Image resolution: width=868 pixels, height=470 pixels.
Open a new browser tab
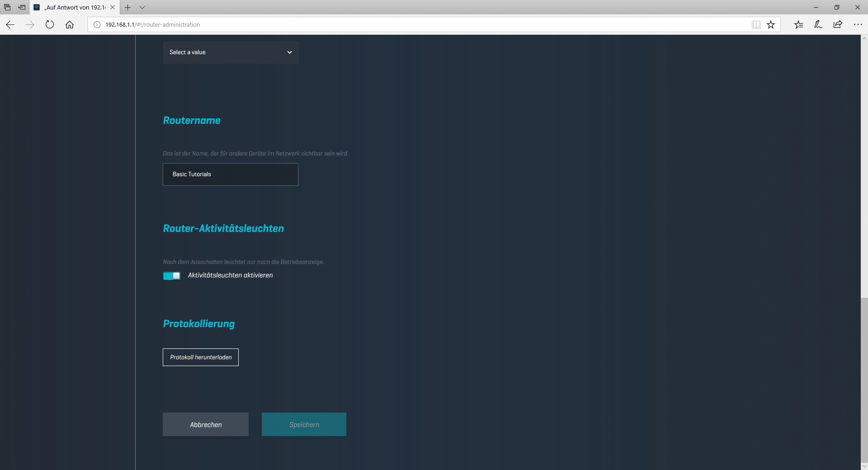tap(128, 7)
